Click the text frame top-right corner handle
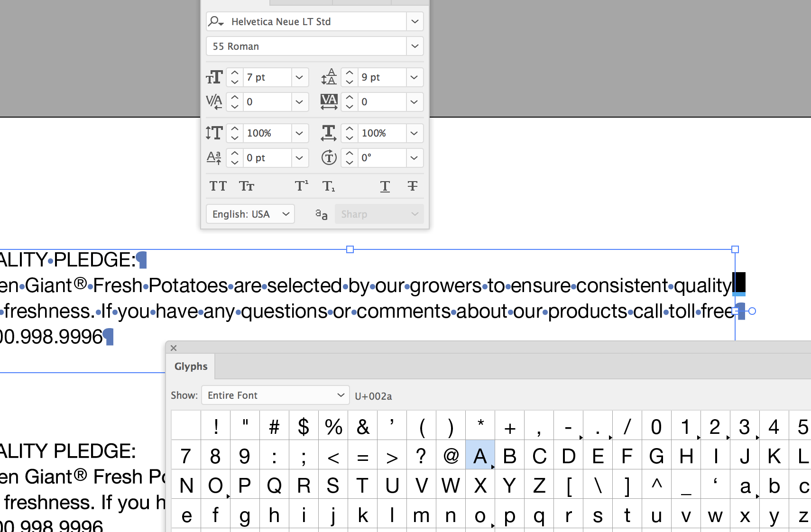This screenshot has height=532, width=811. coord(735,249)
